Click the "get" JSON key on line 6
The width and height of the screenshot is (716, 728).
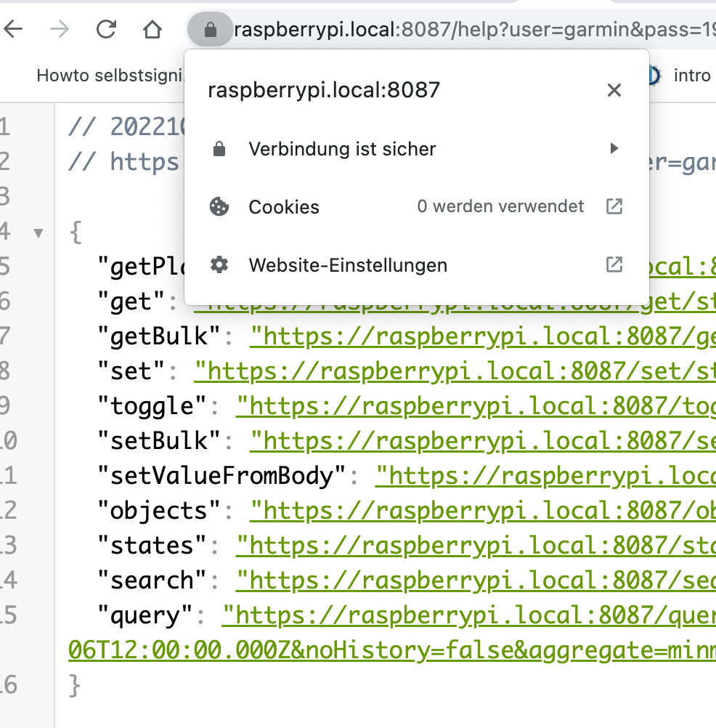pyautogui.click(x=131, y=302)
